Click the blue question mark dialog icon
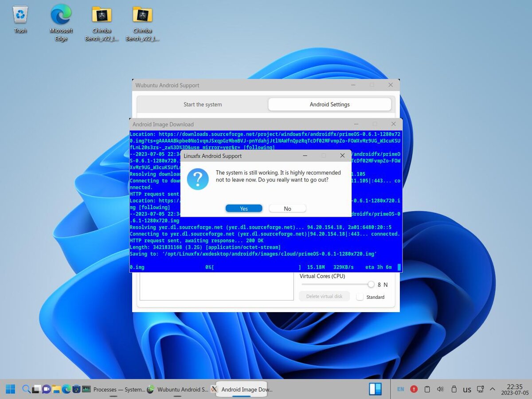This screenshot has height=399, width=532. (x=198, y=179)
